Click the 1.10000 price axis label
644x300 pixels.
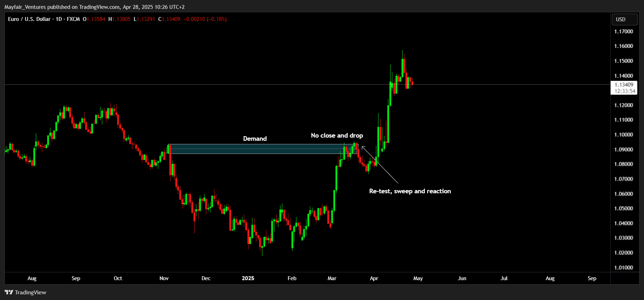coord(624,135)
